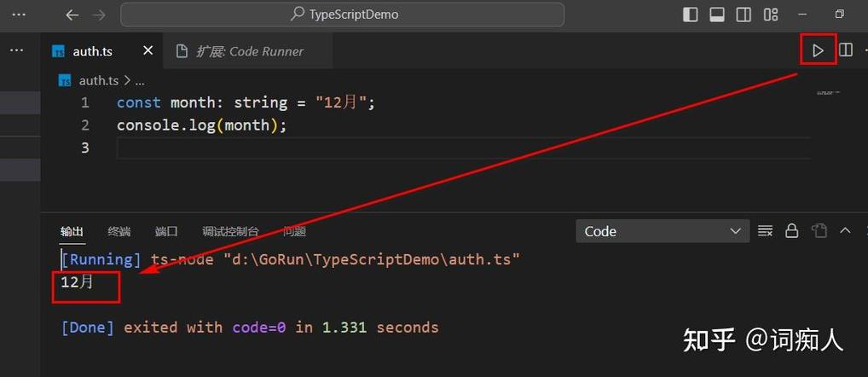Select the 终端 panel tab
Screen dimensions: 868x377
coord(119,231)
